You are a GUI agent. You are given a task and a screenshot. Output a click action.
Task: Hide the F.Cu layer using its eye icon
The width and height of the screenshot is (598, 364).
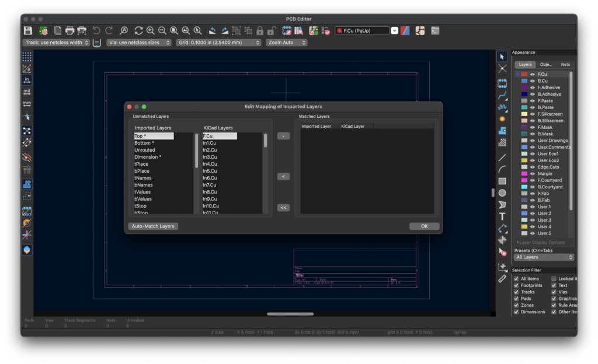(533, 74)
